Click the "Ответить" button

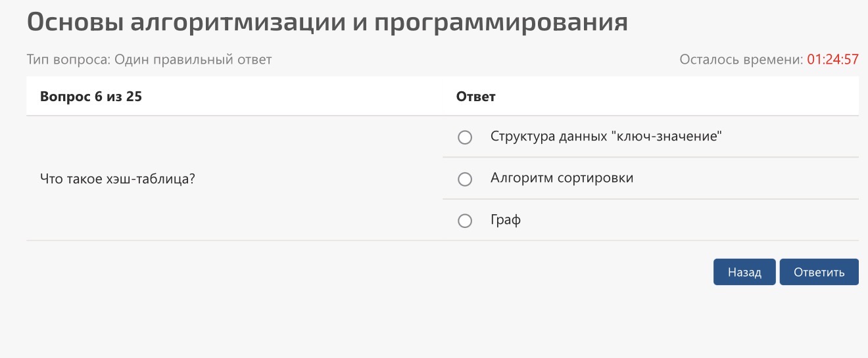(x=819, y=272)
